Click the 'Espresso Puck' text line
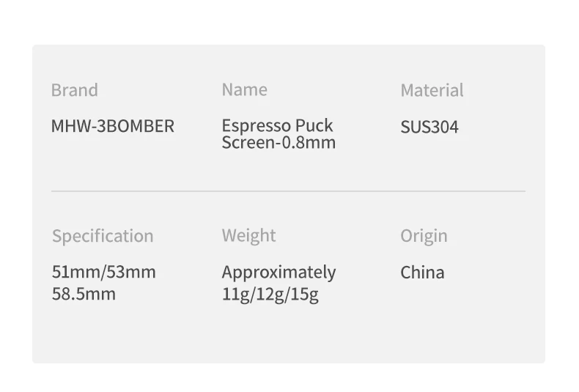 coord(277,125)
